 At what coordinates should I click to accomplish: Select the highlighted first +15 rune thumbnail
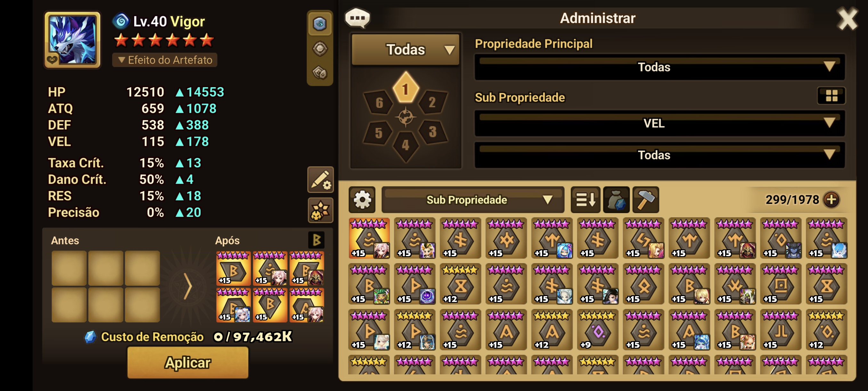click(x=369, y=238)
